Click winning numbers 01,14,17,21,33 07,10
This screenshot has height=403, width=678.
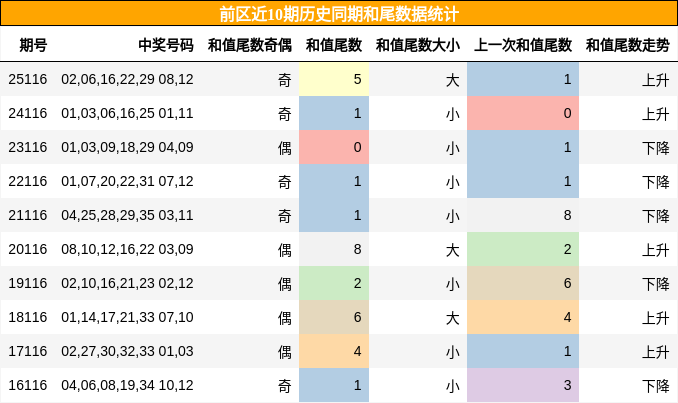127,317
